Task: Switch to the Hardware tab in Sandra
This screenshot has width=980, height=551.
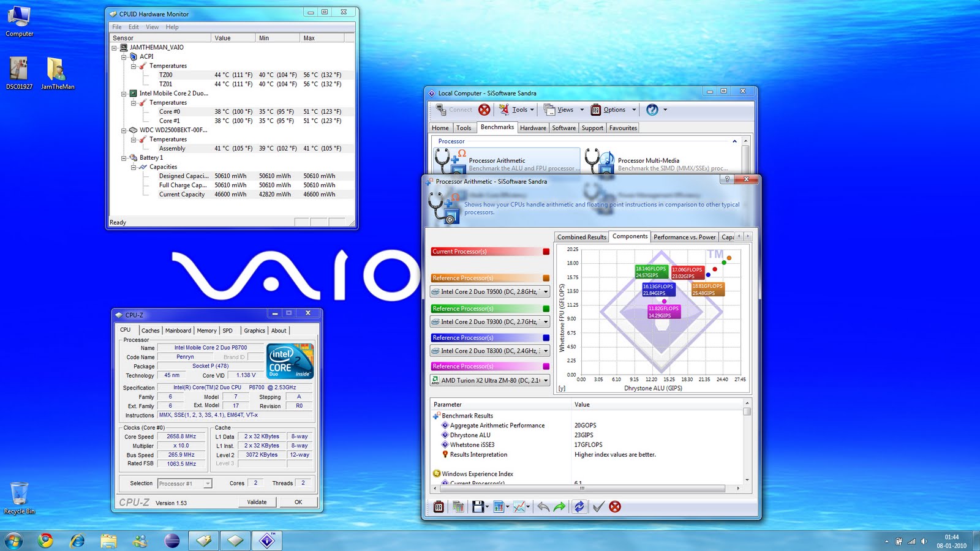Action: pos(533,128)
